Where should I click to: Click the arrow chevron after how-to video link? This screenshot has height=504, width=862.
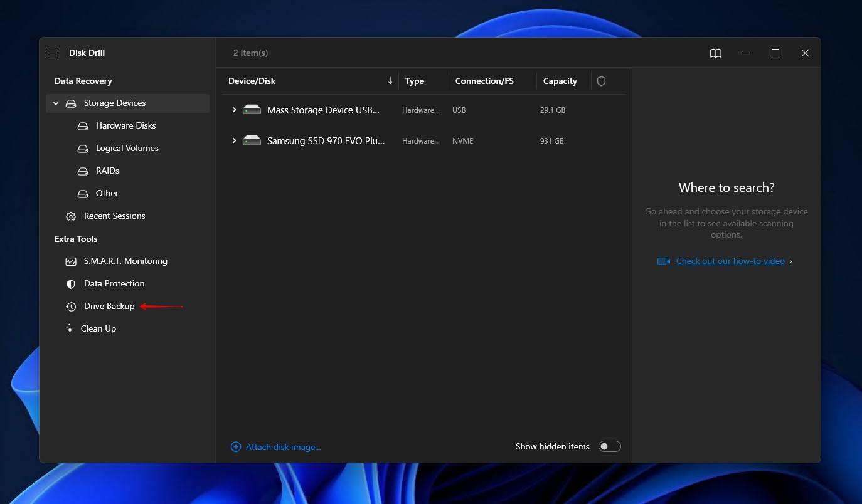tap(790, 261)
